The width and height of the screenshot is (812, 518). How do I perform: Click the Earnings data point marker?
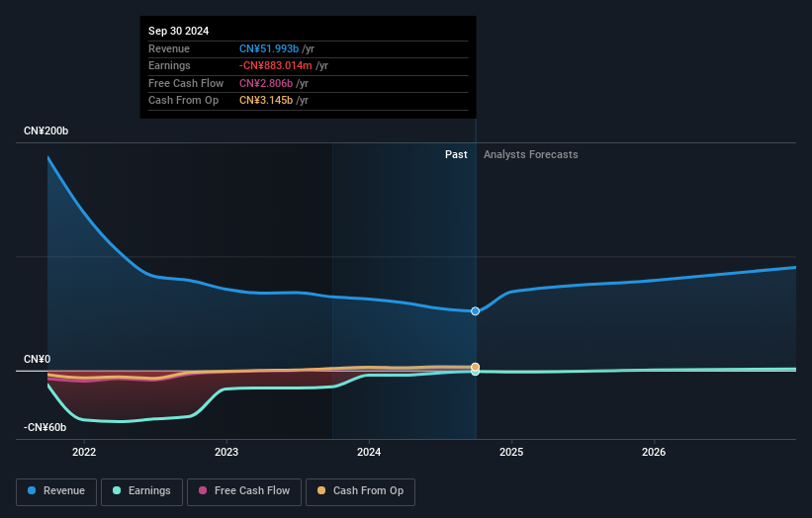pyautogui.click(x=475, y=372)
